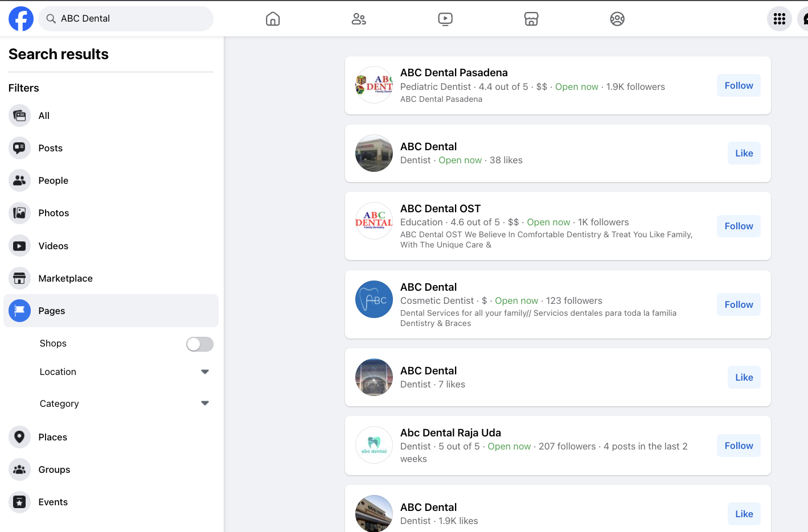The width and height of the screenshot is (808, 532).
Task: Click the People filter icon
Action: [x=19, y=180]
